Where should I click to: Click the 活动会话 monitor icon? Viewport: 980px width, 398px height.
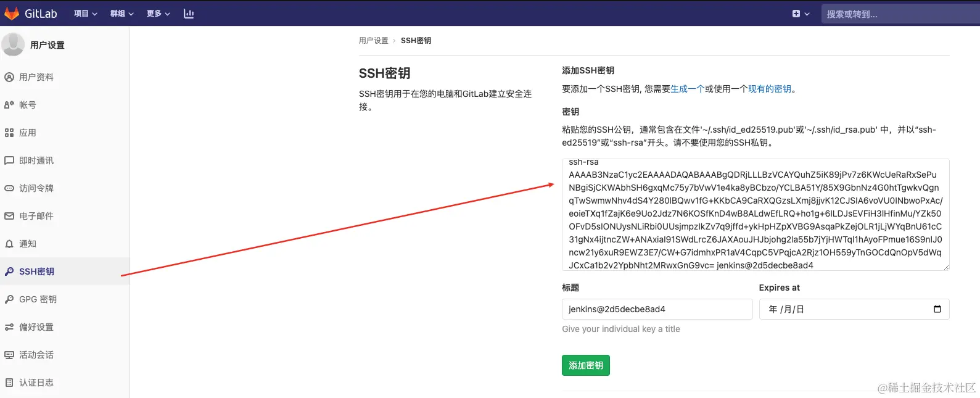coord(9,355)
